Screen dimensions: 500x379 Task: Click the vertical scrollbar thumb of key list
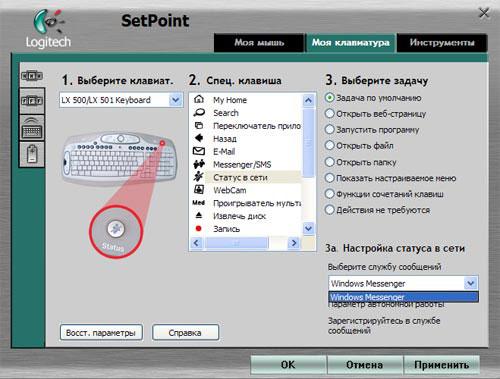pyautogui.click(x=308, y=143)
